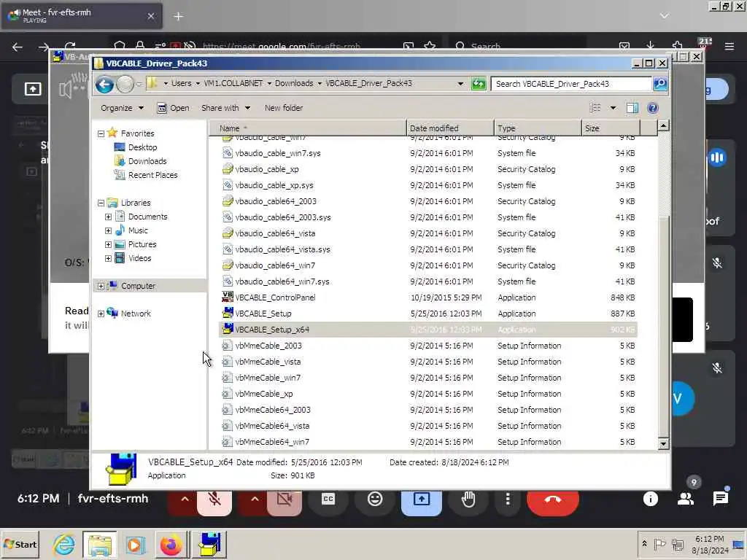747x560 pixels.
Task: Select vbaudio_cable_win7.sys file
Action: click(427, 153)
